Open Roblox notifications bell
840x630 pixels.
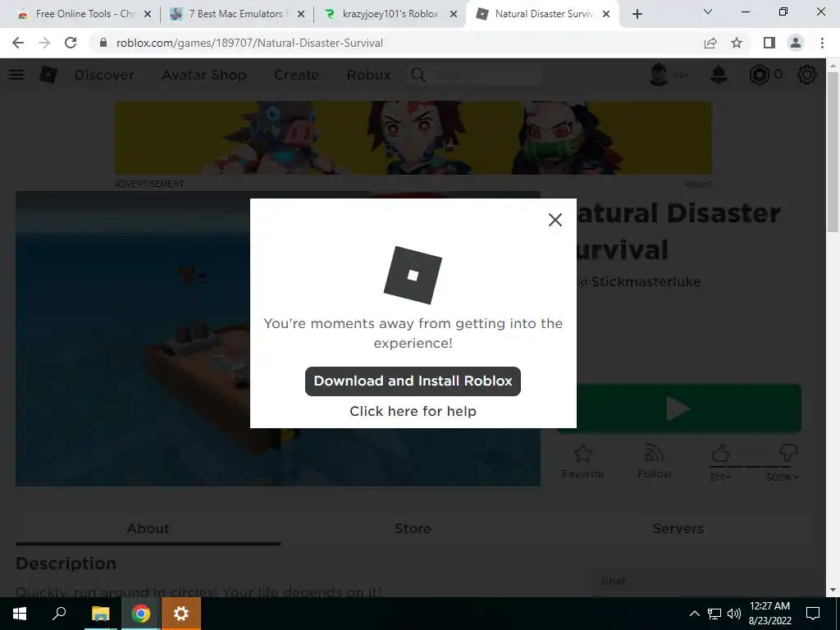coord(719,75)
